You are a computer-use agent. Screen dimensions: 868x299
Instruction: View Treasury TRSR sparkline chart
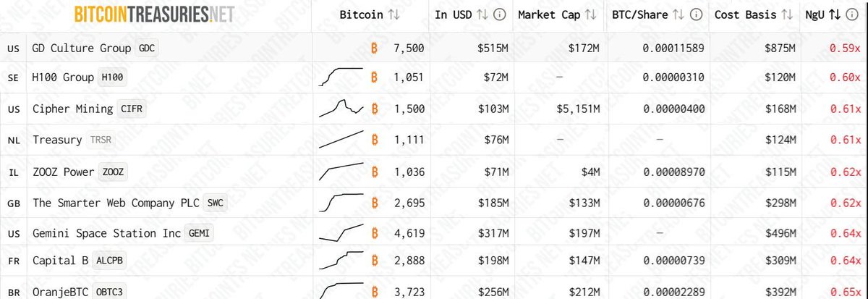pos(341,140)
